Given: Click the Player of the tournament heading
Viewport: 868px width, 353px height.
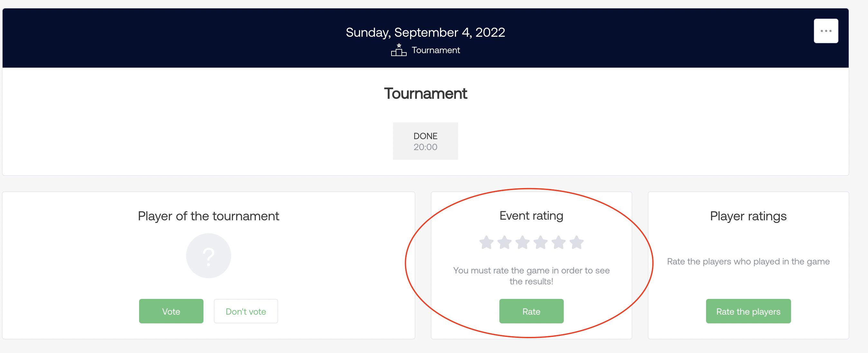Looking at the screenshot, I should click(208, 216).
